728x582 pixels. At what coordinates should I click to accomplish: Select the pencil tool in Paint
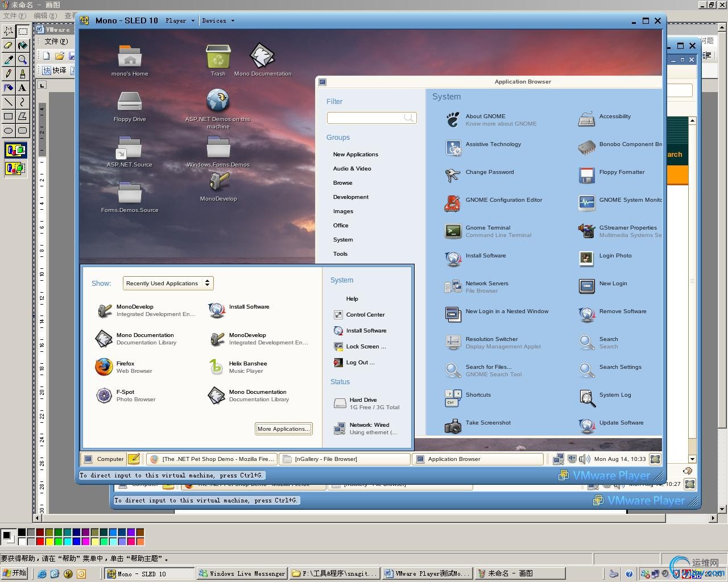coord(8,73)
